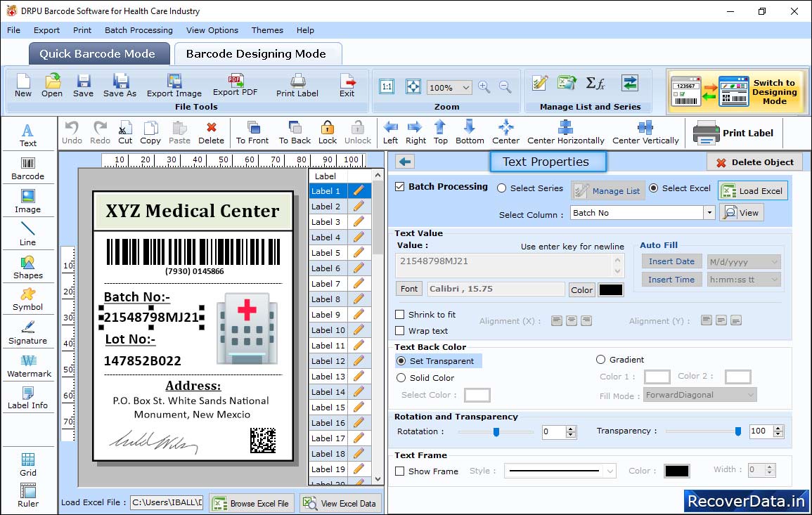812x515 pixels.
Task: Open the time format dropdown
Action: [774, 280]
